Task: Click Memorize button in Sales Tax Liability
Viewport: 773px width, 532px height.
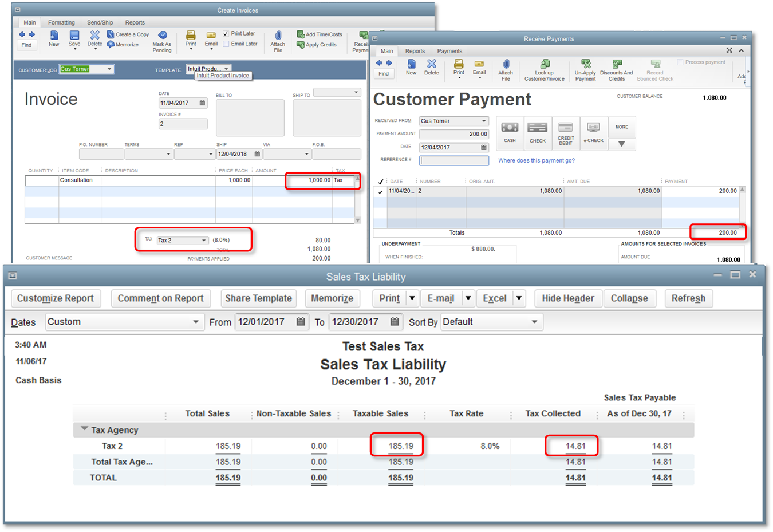Action: coord(332,298)
